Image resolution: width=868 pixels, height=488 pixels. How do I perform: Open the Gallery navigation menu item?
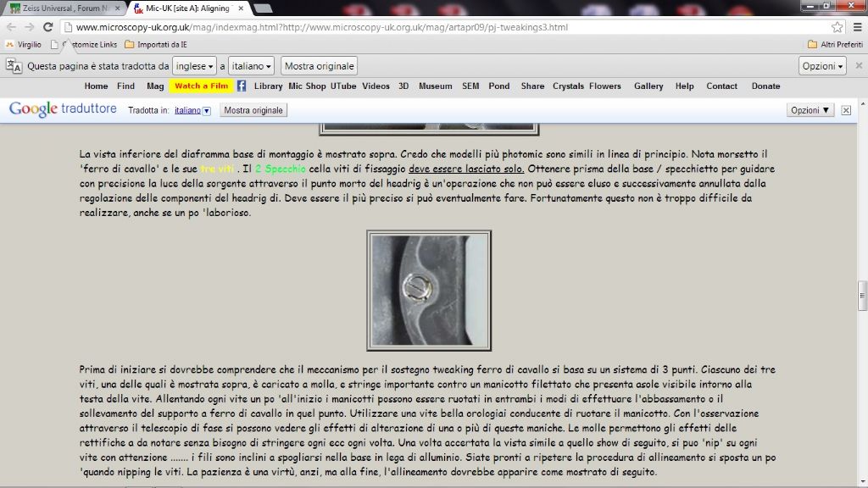point(648,86)
